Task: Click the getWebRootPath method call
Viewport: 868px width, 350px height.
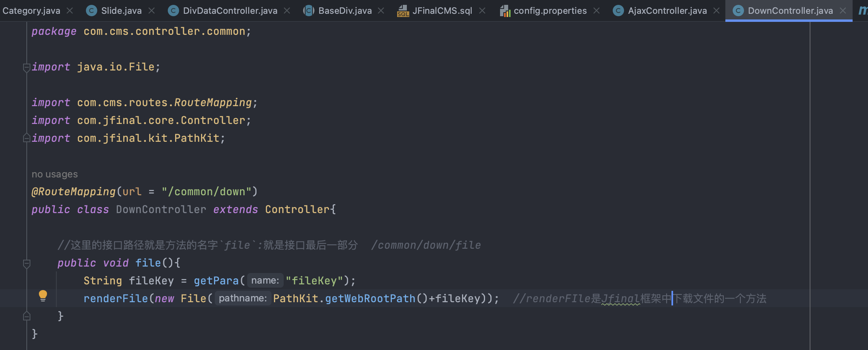Action: tap(370, 299)
